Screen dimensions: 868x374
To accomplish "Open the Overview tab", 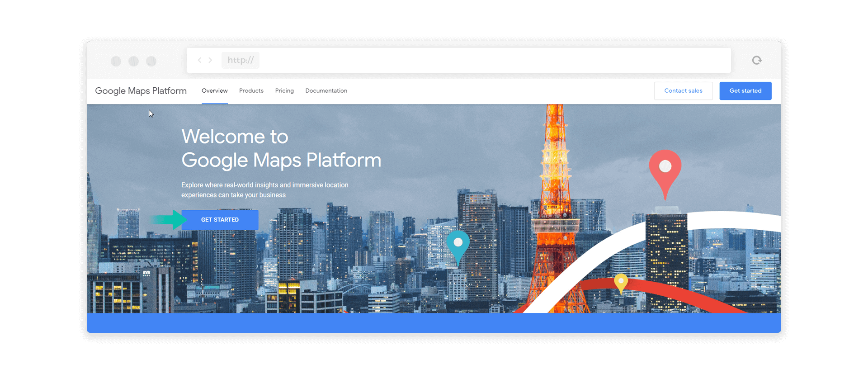I will pyautogui.click(x=215, y=90).
